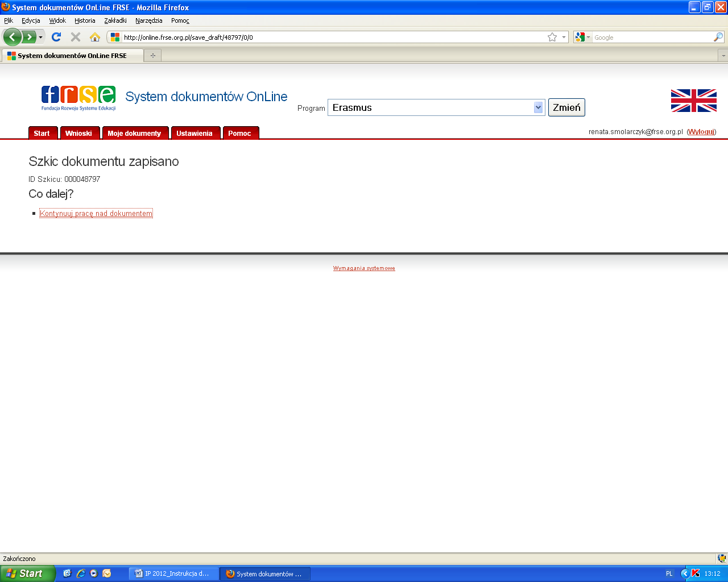Open the red Pomoc site tab
The height and width of the screenshot is (582, 728).
tap(241, 133)
